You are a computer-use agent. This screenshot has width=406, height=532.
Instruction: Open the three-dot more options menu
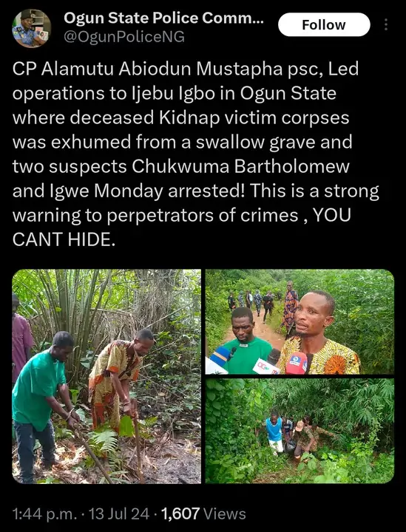pos(386,25)
